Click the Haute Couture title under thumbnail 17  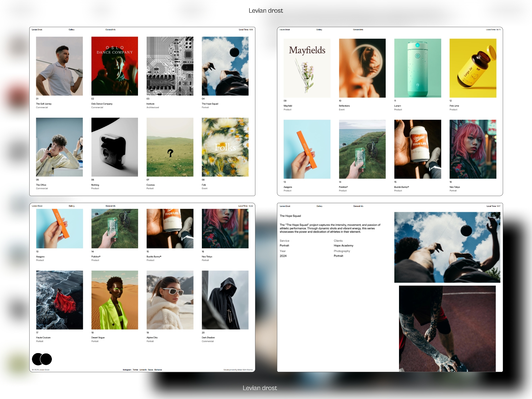[x=43, y=337]
